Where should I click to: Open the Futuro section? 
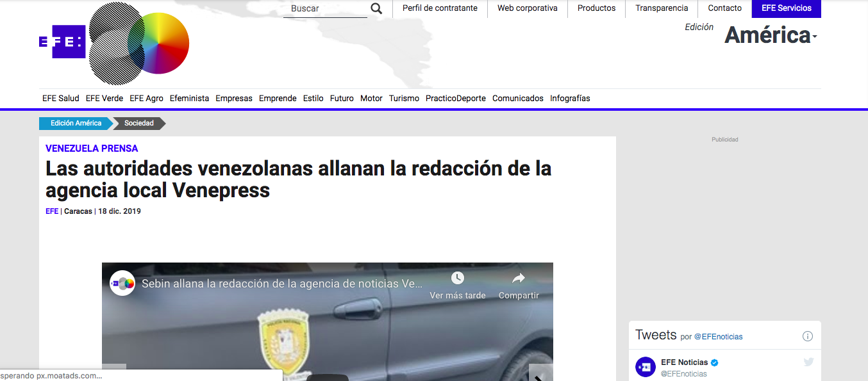tap(342, 99)
